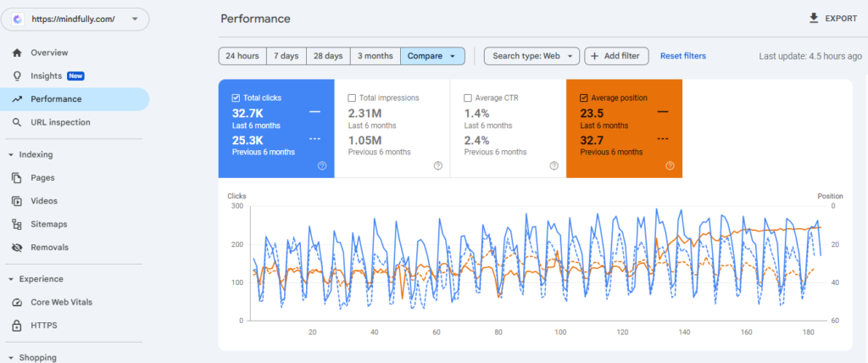Click the Insights lightbulb icon

16,75
